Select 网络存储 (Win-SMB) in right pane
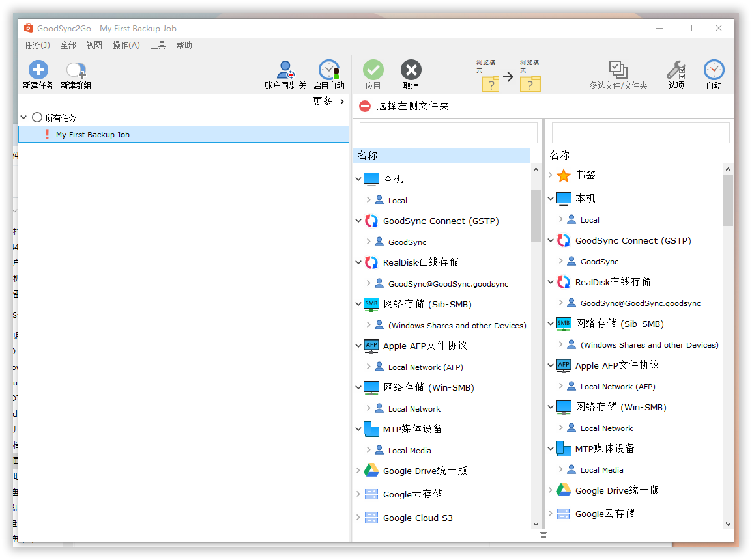 pos(621,407)
